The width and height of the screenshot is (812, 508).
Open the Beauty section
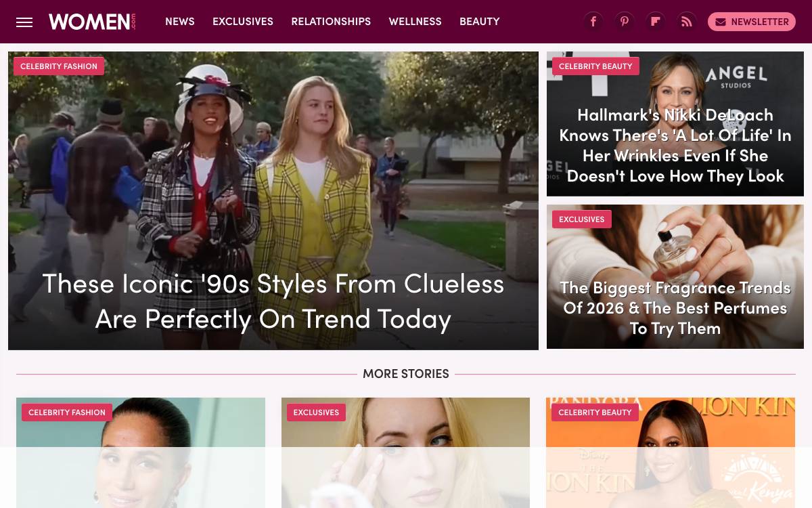coord(479,22)
